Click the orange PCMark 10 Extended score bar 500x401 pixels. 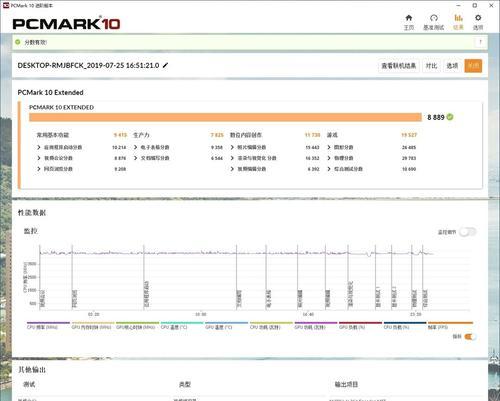point(225,117)
